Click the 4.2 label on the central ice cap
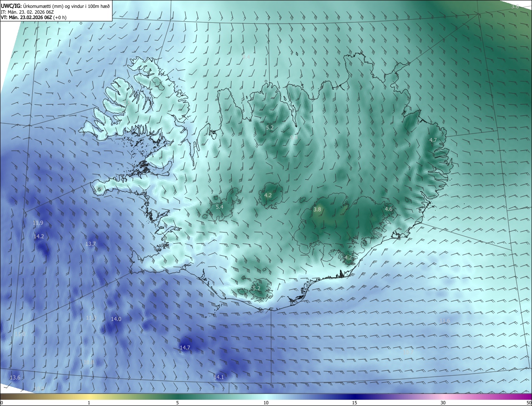 click(268, 195)
